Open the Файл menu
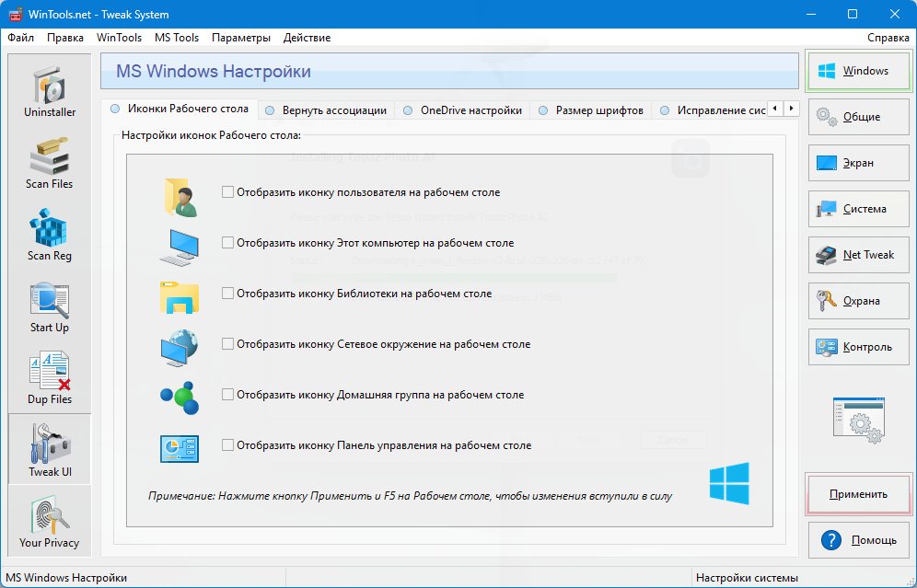917x588 pixels. [20, 38]
